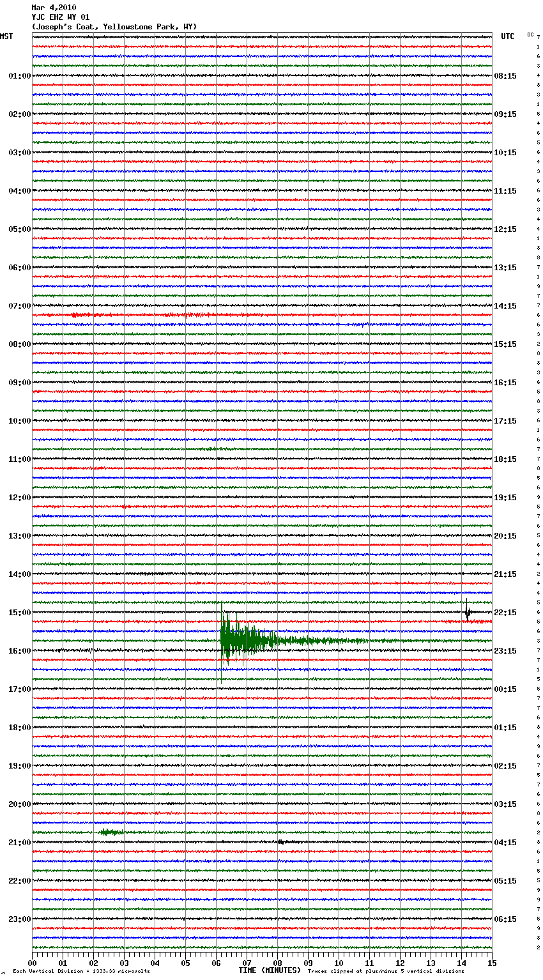Image resolution: width=543 pixels, height=980 pixels.
Task: Click the 21:15 UTC time label
Action: point(505,574)
